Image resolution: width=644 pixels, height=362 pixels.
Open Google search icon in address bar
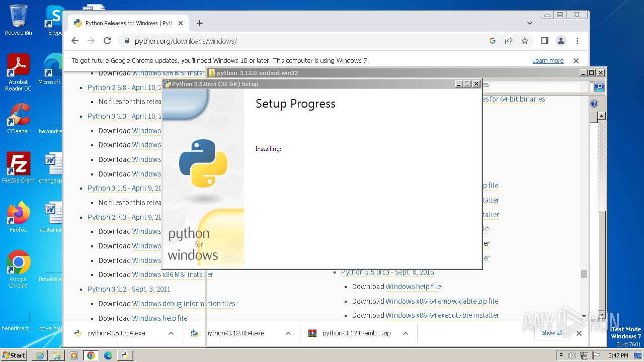tap(493, 41)
